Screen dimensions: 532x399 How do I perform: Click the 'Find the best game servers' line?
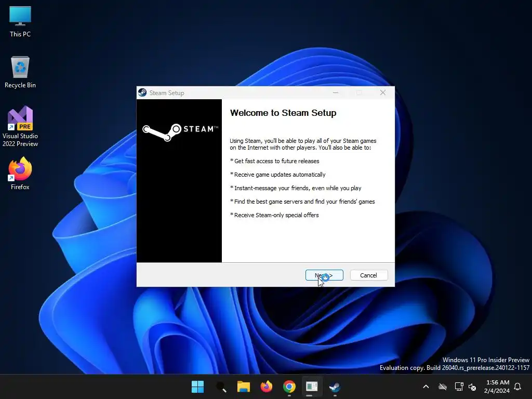[302, 202]
